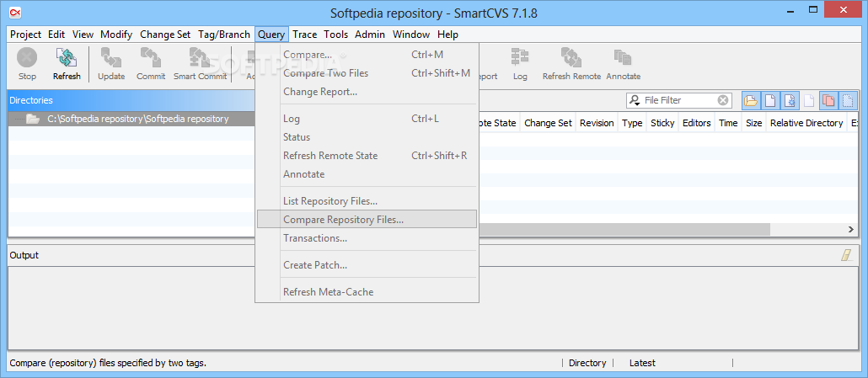Toggle the dotted-outline page file view button

click(x=847, y=100)
